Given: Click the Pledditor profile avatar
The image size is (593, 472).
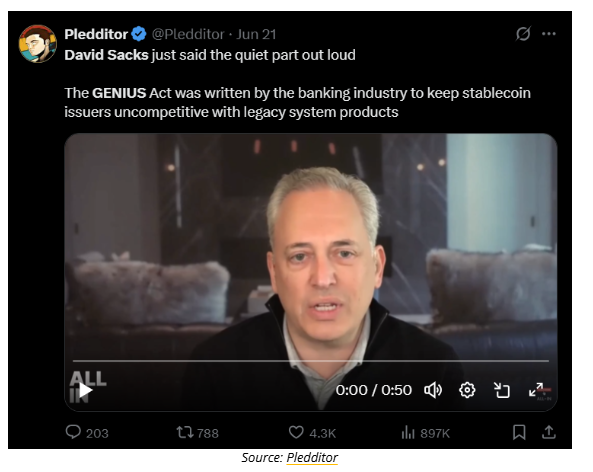Looking at the screenshot, I should pyautogui.click(x=37, y=43).
